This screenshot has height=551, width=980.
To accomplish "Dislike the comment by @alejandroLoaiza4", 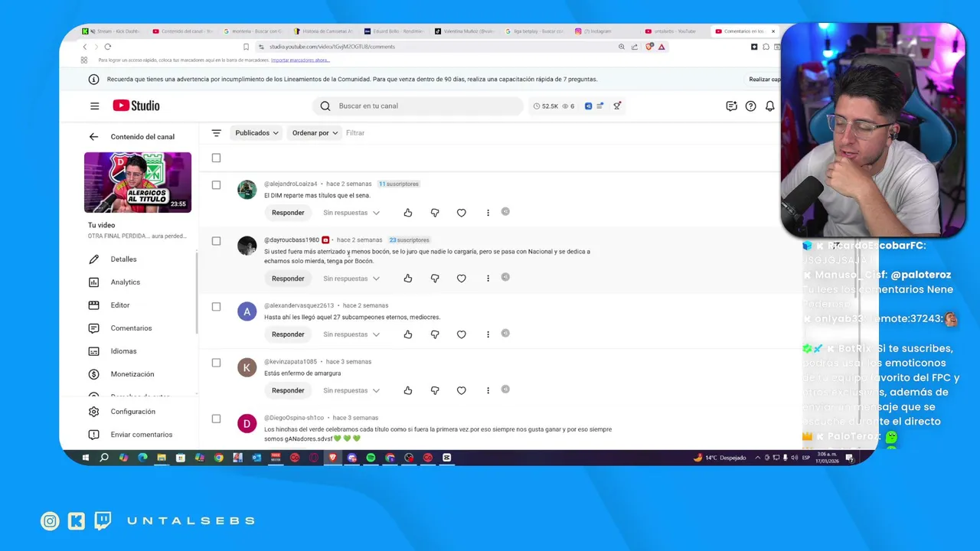I will click(x=435, y=213).
